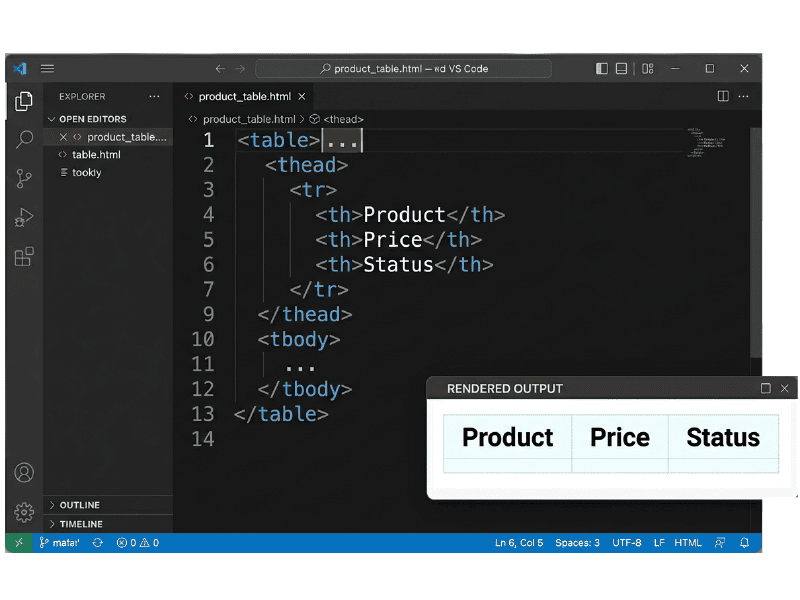Click the <tr> tag on line 3
The width and height of the screenshot is (800, 600).
(x=313, y=190)
